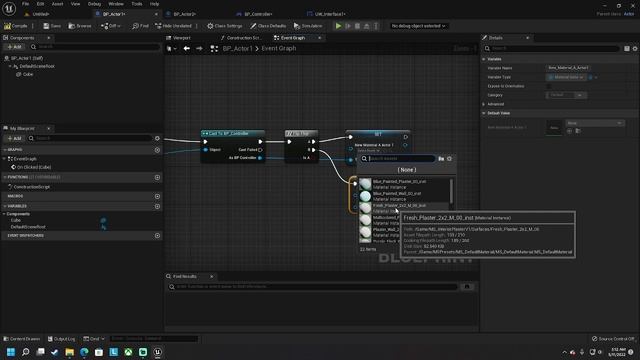The height and width of the screenshot is (360, 640).
Task: Open Class Defaults
Action: (x=268, y=26)
